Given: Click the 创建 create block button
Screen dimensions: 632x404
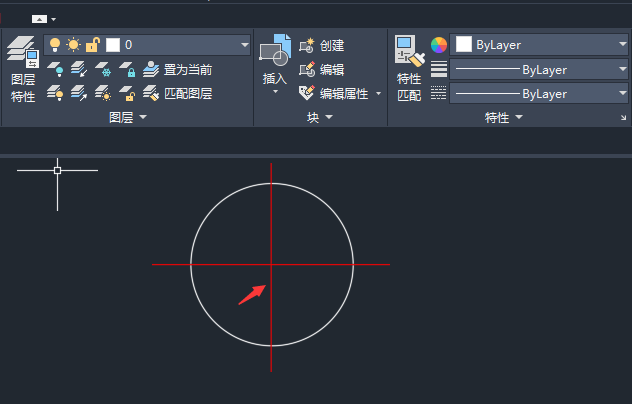Looking at the screenshot, I should coord(322,46).
